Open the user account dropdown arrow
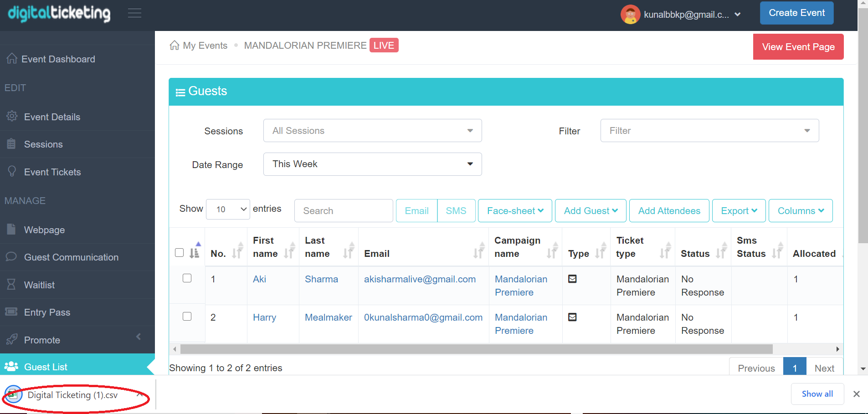This screenshot has height=414, width=868. click(x=738, y=15)
